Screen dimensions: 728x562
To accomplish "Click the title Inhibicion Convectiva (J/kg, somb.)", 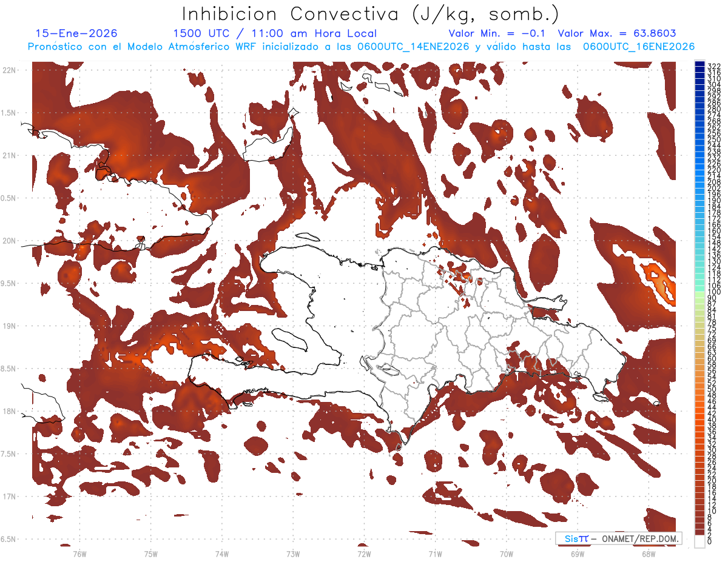I will pyautogui.click(x=370, y=15).
